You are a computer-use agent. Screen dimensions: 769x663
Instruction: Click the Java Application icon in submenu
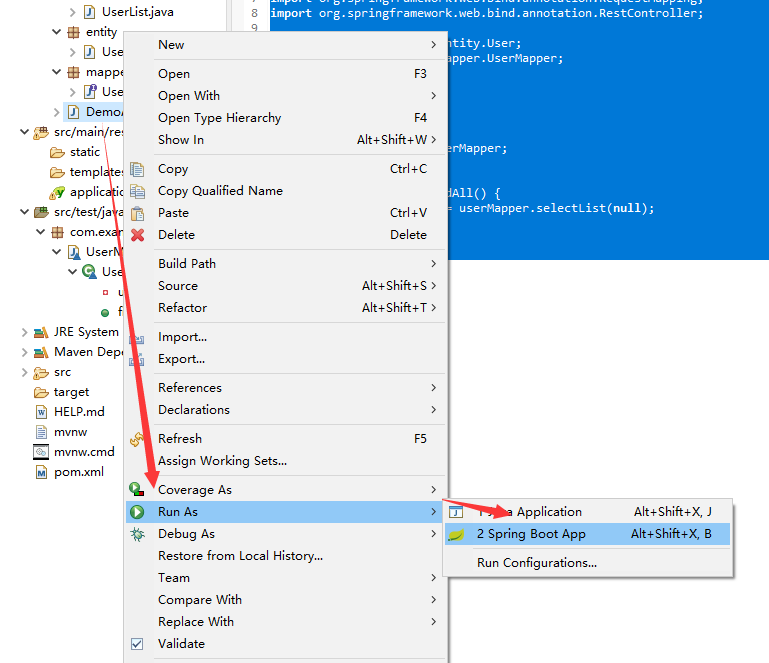[x=456, y=512]
